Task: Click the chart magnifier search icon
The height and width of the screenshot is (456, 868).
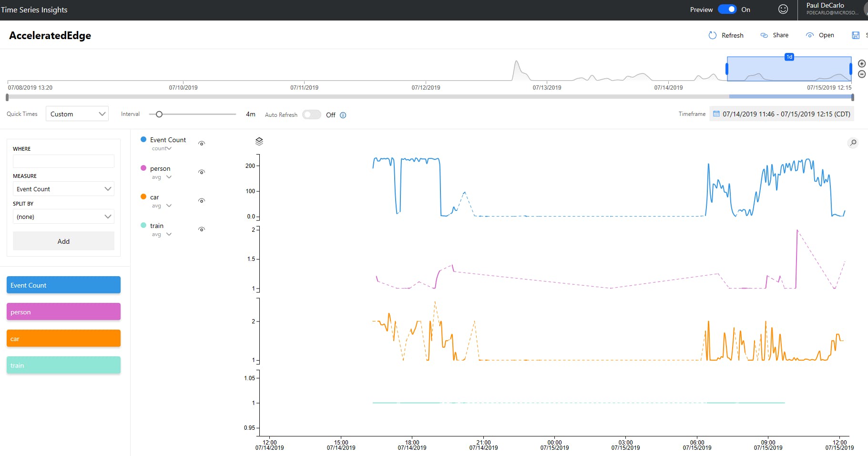Action: (853, 143)
